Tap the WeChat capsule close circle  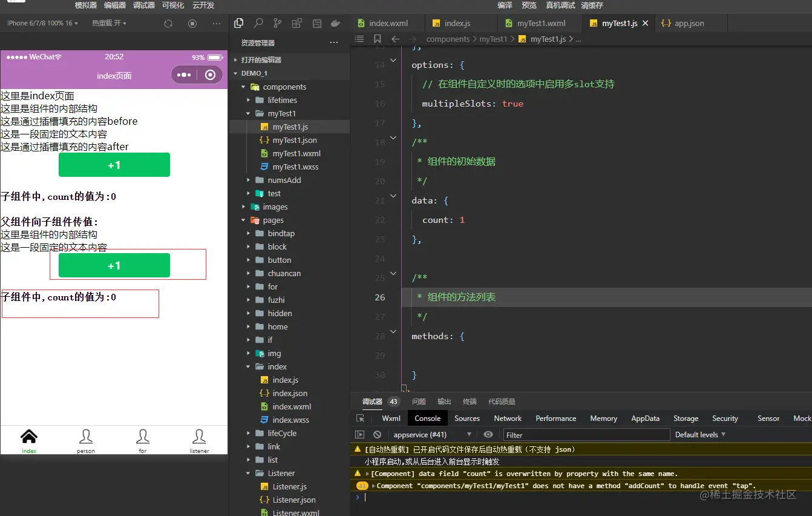point(210,75)
